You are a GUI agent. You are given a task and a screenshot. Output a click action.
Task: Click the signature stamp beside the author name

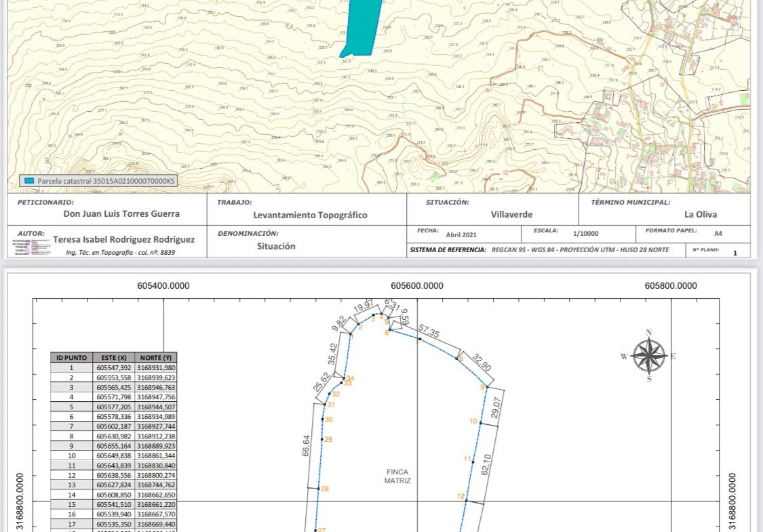(x=31, y=246)
